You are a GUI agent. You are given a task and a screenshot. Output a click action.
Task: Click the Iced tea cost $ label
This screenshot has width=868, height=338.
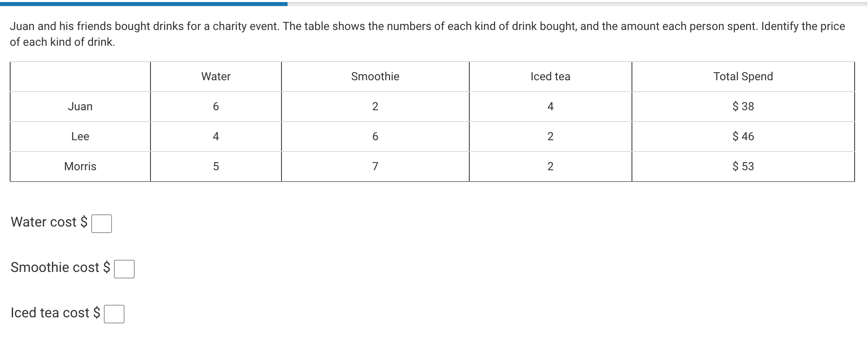pyautogui.click(x=55, y=312)
